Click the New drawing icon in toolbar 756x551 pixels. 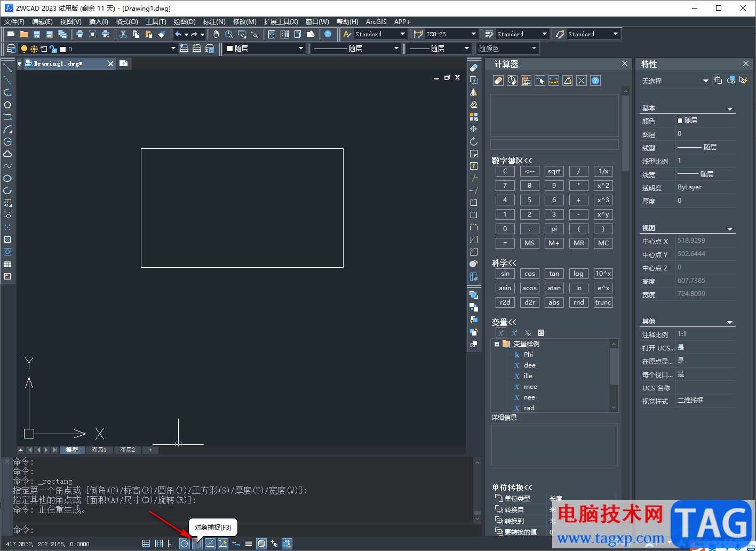11,34
